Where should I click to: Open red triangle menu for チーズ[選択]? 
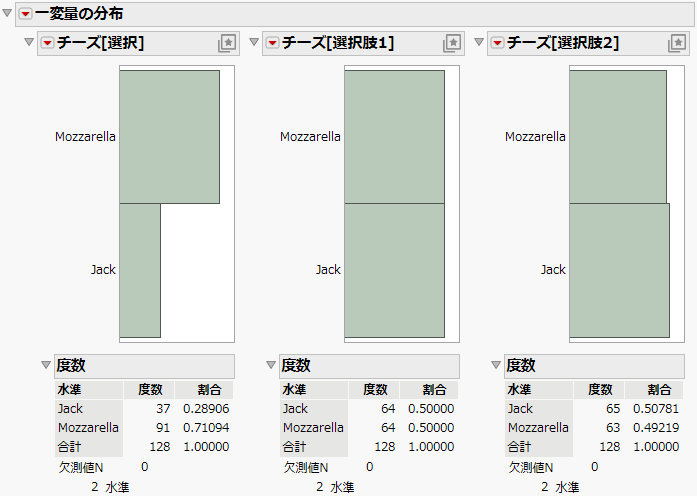[x=47, y=43]
